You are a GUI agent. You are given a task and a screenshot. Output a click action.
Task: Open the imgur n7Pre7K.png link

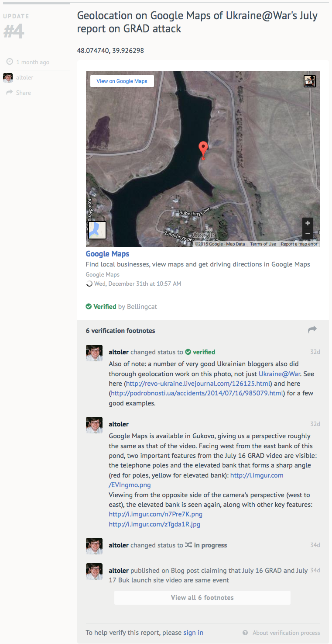click(156, 514)
